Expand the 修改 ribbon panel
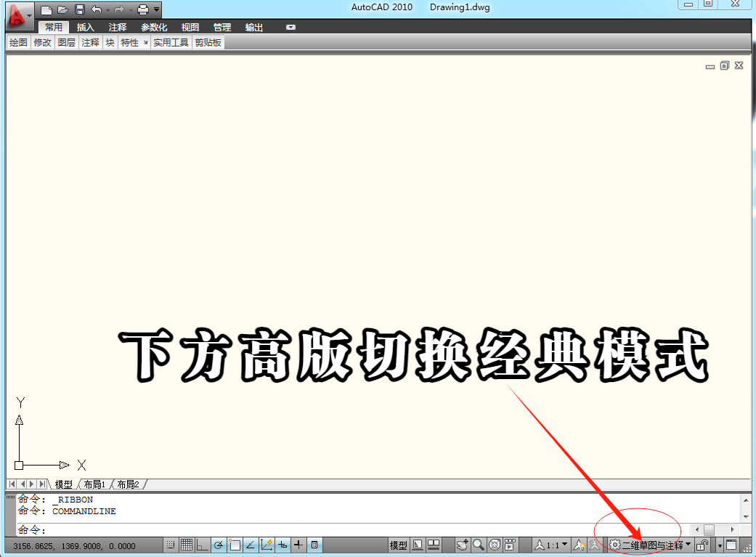Screen dimensions: 756x557 point(42,42)
